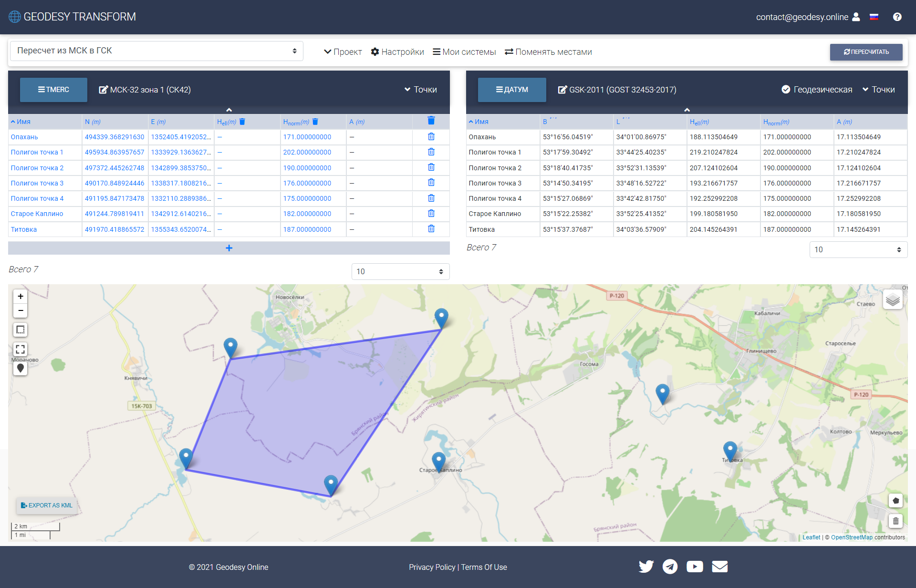Open the Мои системы menu
The width and height of the screenshot is (916, 588).
[x=464, y=52]
